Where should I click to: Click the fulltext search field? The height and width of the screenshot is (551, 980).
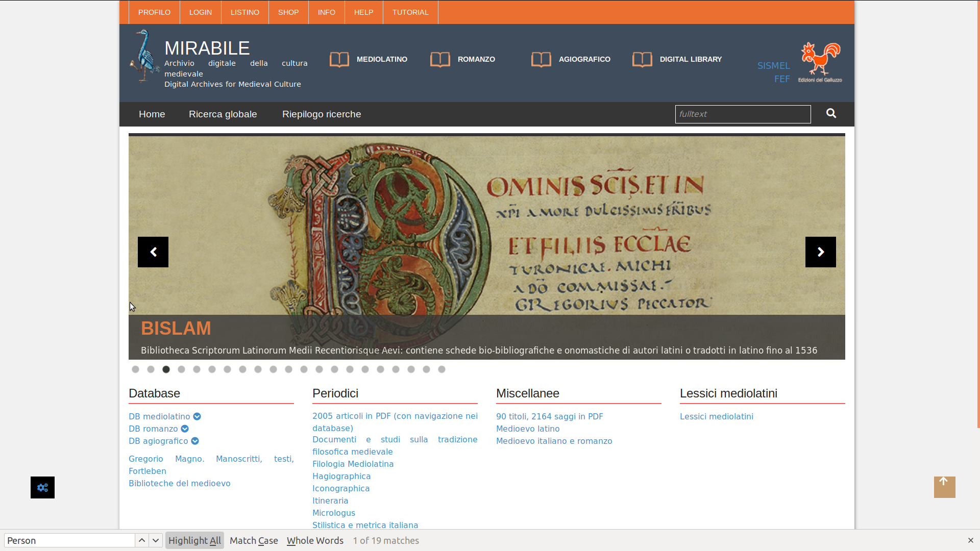click(x=742, y=114)
